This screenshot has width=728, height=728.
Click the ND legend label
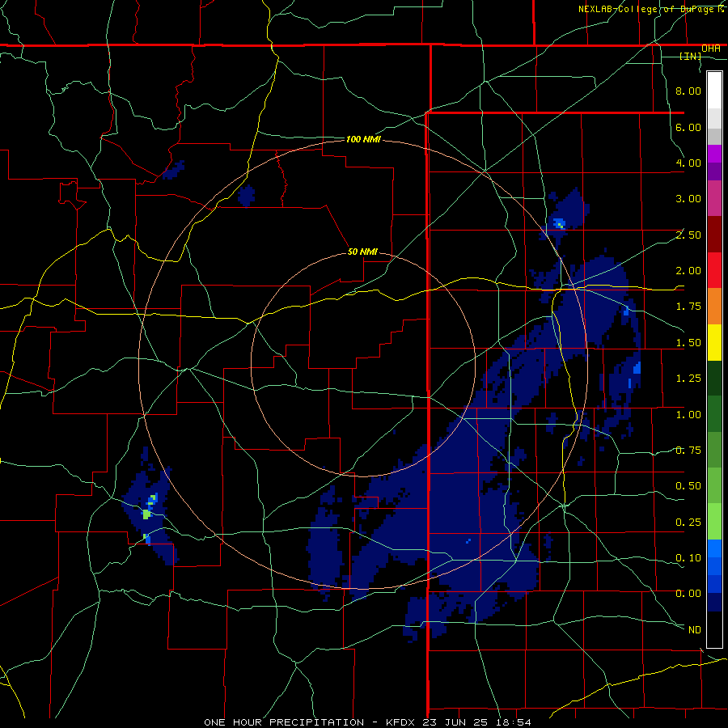click(695, 630)
